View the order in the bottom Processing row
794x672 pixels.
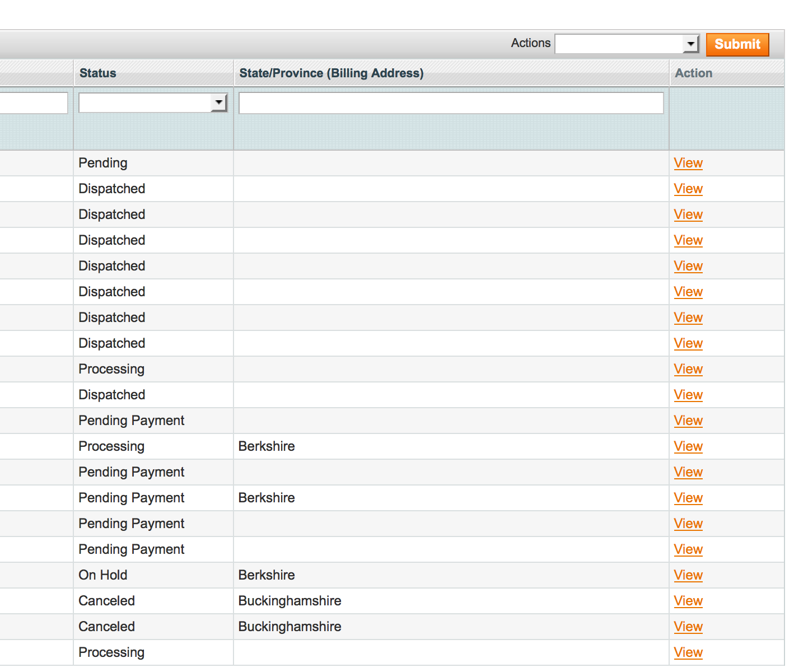point(688,652)
